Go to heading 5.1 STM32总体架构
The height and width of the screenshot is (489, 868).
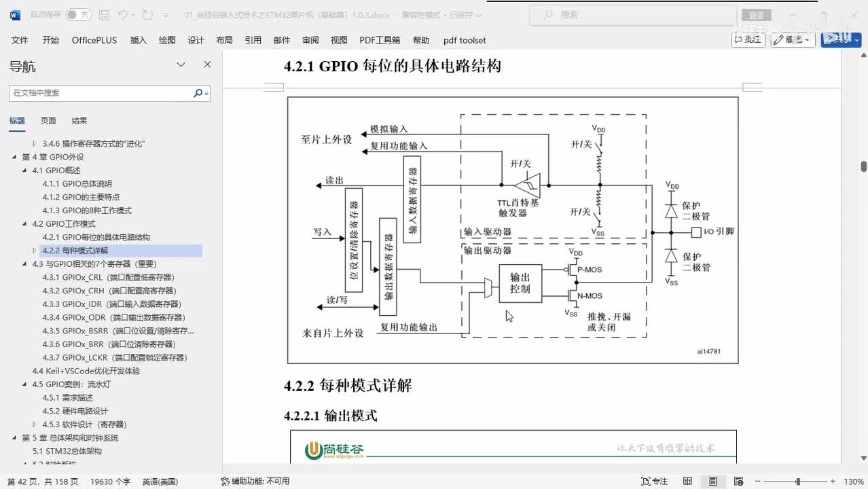click(67, 451)
